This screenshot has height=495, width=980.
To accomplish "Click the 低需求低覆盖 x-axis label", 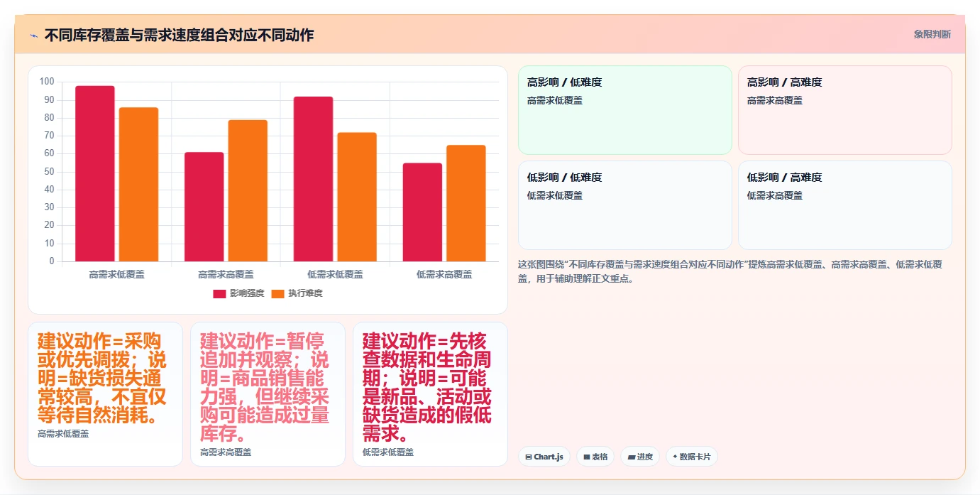I will [335, 274].
